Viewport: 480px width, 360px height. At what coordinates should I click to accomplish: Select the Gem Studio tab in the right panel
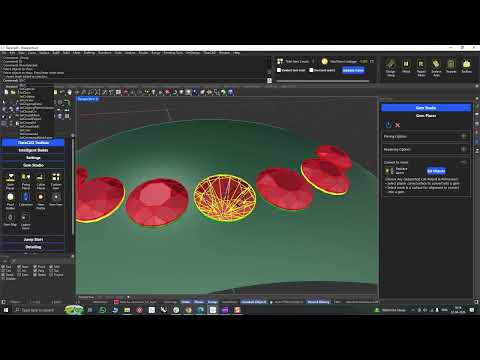pyautogui.click(x=426, y=108)
